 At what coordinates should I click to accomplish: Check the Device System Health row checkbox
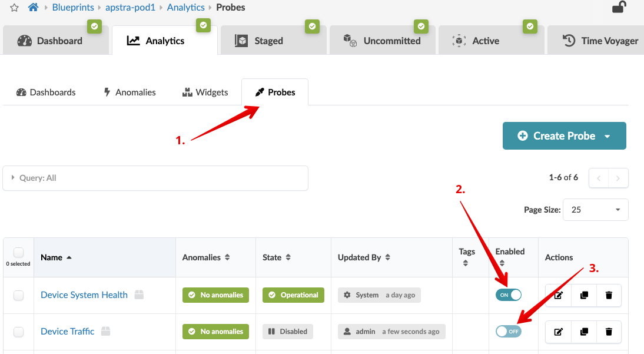coord(19,296)
